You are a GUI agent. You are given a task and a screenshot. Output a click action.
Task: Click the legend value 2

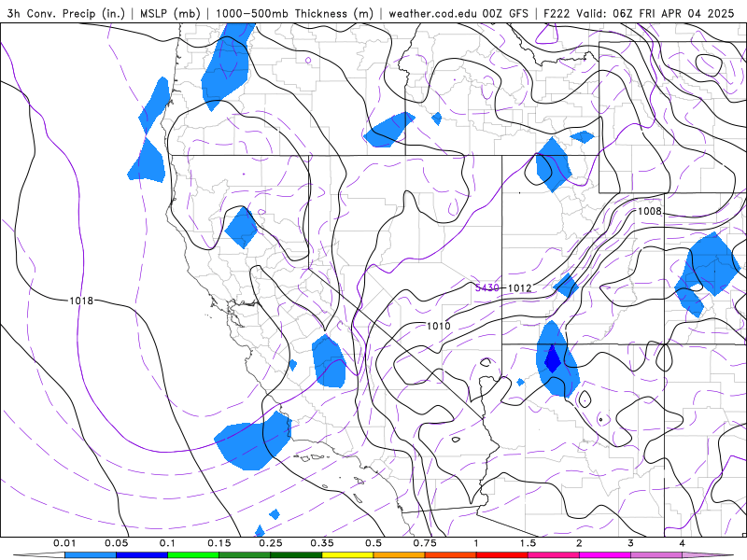[579, 543]
